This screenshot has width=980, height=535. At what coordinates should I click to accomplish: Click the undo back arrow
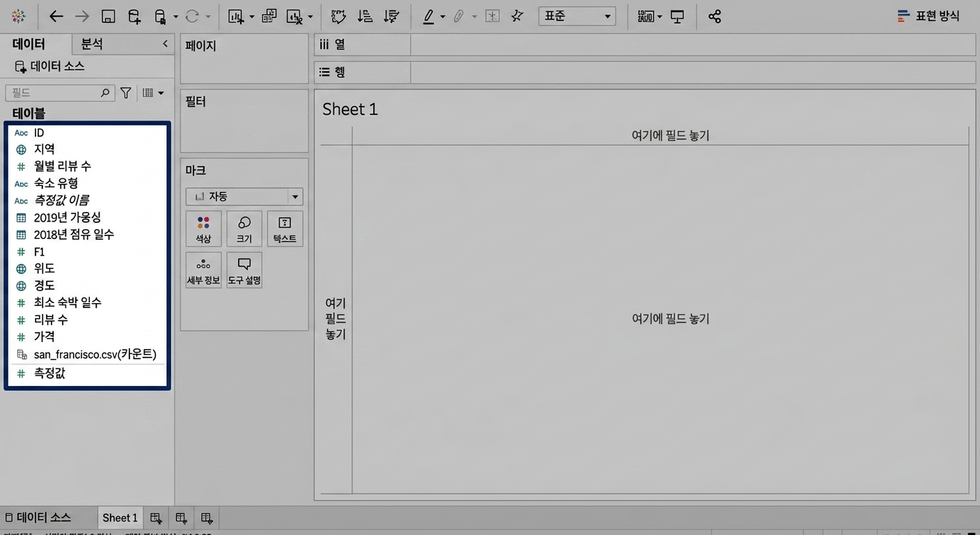point(56,16)
